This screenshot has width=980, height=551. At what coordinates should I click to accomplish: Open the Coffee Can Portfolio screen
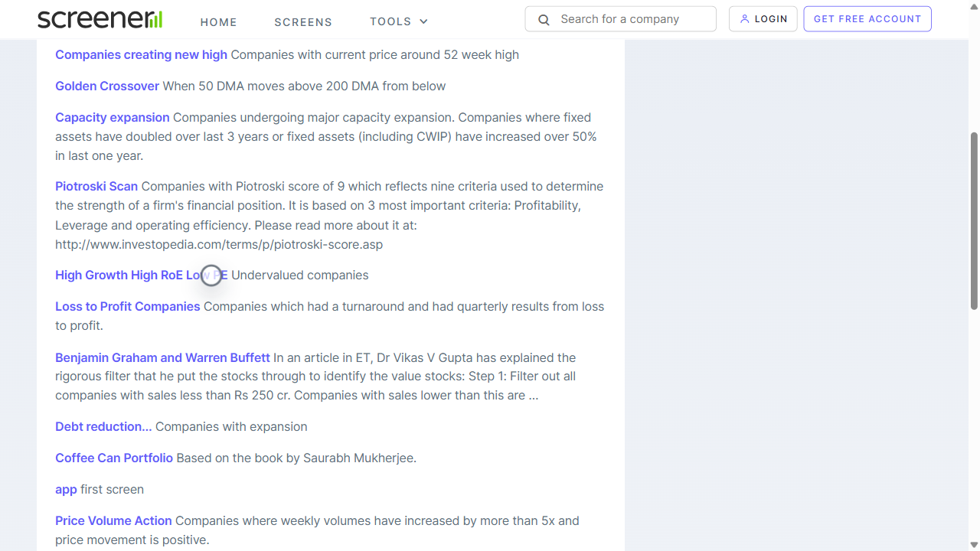point(114,458)
